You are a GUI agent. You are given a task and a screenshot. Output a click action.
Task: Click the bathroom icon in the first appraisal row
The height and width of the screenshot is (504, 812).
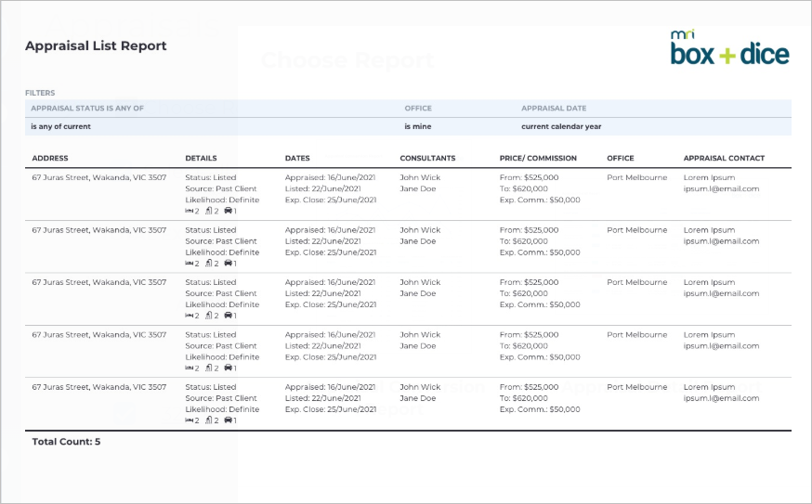[209, 211]
